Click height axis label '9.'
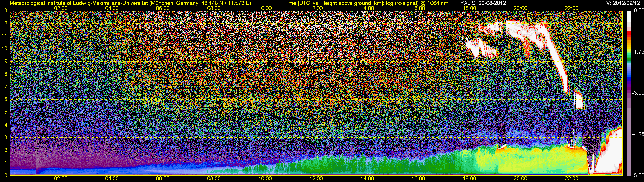The height and width of the screenshot is (182, 644). click(6, 61)
